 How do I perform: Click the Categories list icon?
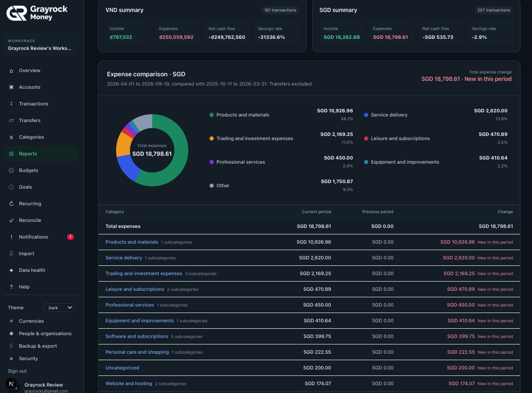pos(11,137)
